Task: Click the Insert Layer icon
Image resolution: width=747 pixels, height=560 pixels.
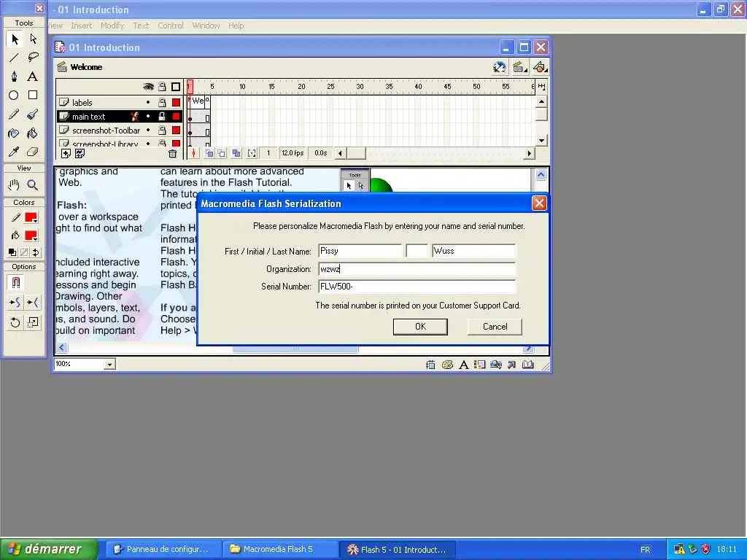Action: [66, 153]
